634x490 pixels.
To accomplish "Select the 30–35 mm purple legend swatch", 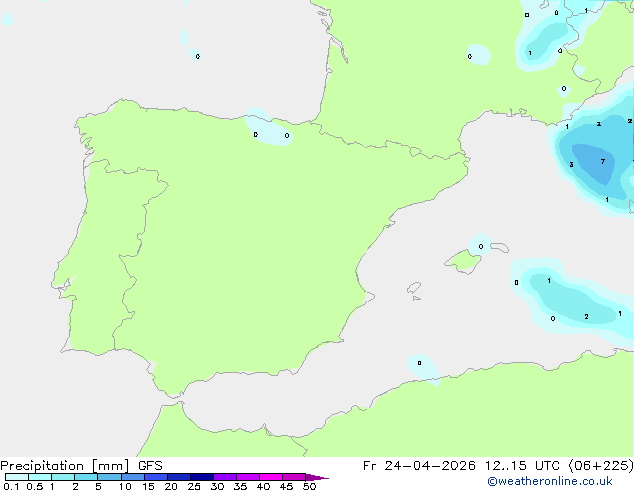I will click(x=225, y=477).
